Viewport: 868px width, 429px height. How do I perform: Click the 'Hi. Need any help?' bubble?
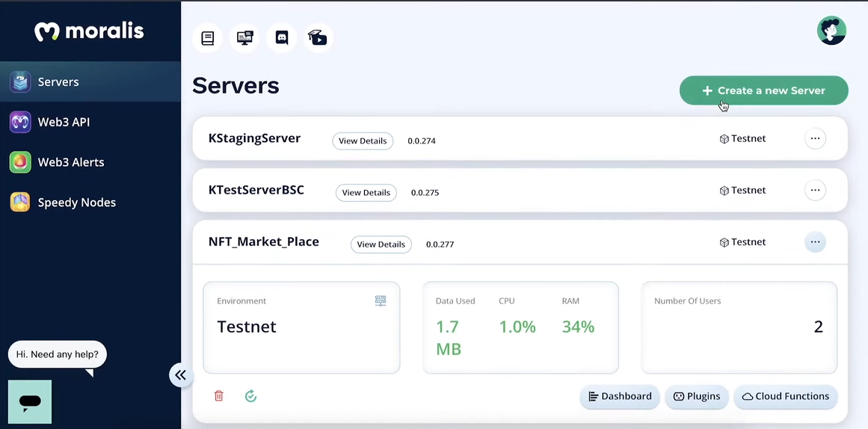[57, 354]
